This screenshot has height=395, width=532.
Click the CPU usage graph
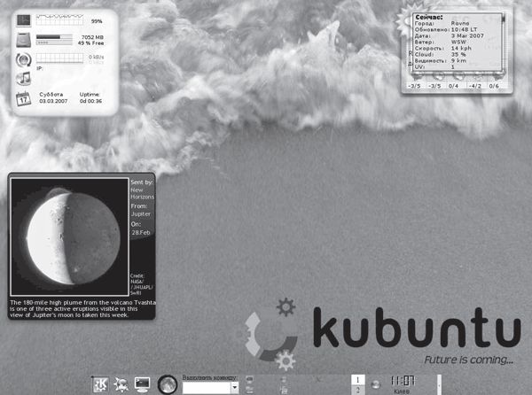click(60, 19)
